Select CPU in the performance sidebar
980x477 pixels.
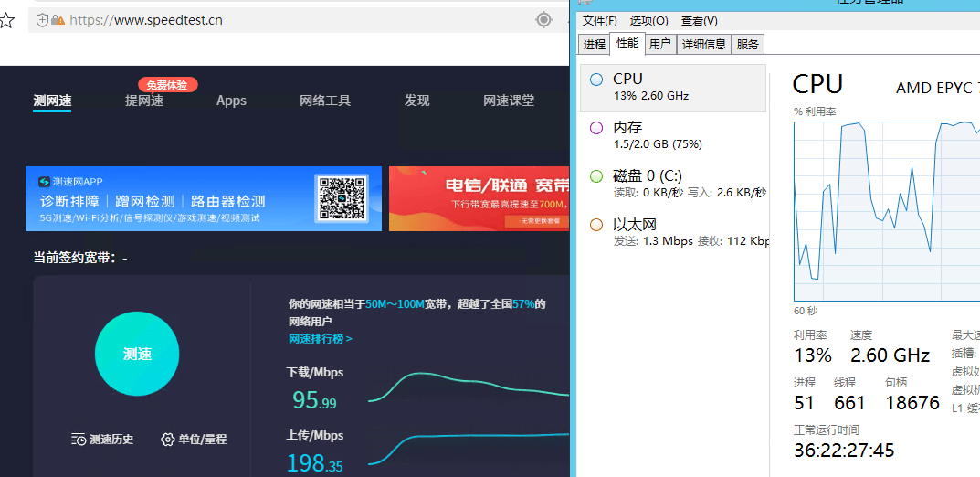(673, 87)
